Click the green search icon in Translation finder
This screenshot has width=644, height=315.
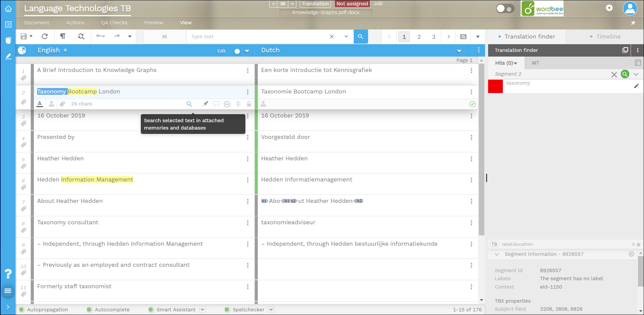625,74
